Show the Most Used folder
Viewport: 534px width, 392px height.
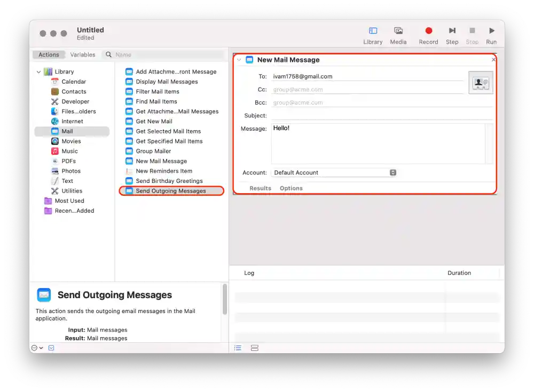(x=65, y=201)
